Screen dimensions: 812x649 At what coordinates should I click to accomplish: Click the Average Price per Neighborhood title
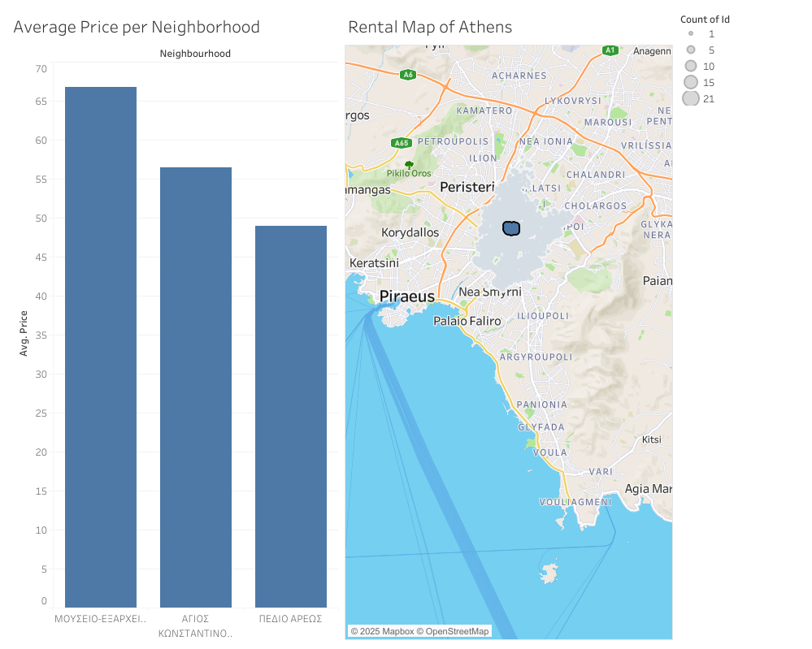137,27
